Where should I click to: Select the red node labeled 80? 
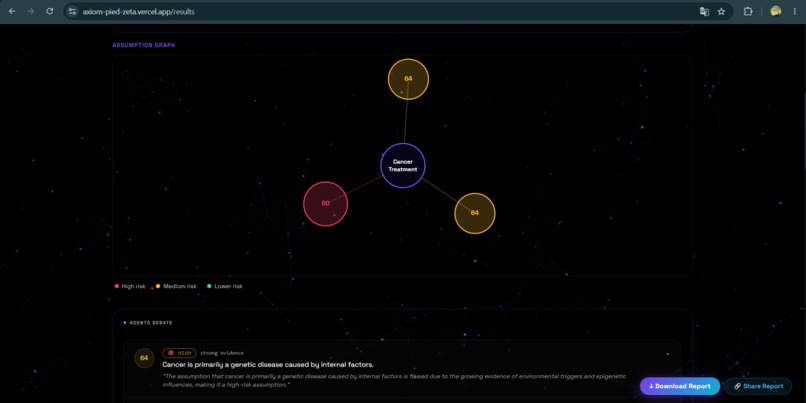point(325,204)
